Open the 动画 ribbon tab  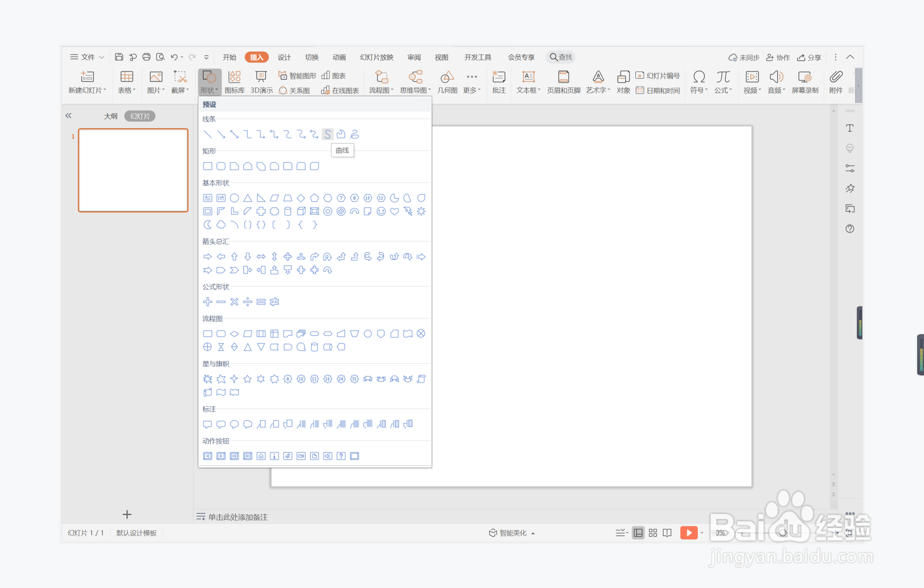pos(339,57)
